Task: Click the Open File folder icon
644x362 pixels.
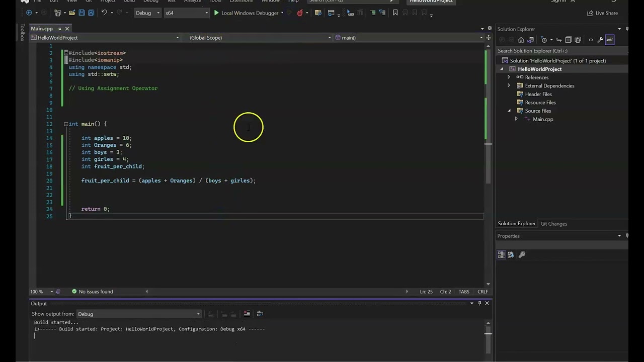Action: (x=72, y=13)
